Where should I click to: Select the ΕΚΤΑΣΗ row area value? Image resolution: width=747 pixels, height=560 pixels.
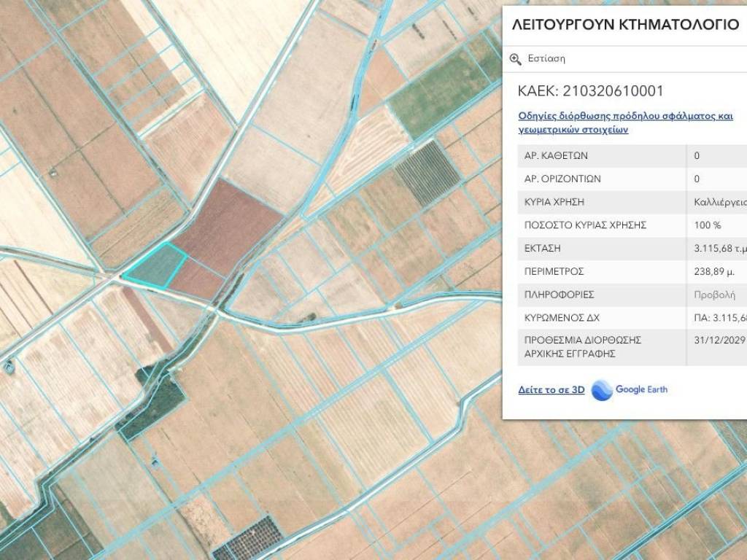[x=720, y=249]
